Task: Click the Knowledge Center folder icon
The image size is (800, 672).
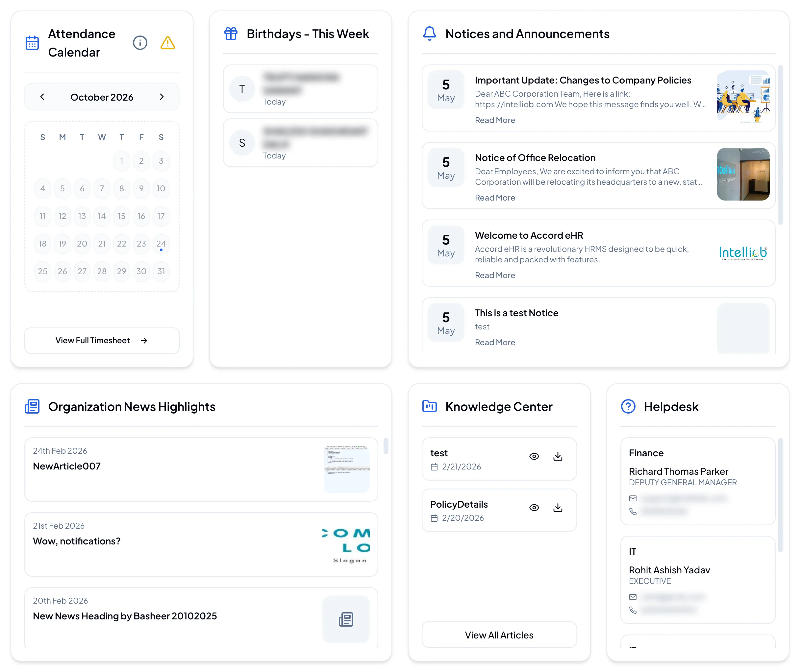Action: [430, 406]
